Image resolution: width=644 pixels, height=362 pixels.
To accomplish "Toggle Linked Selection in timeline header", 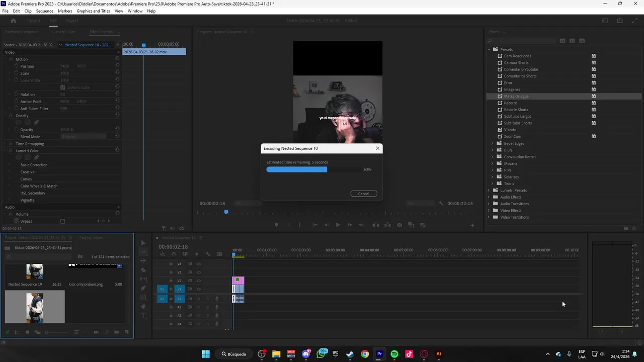I will tap(185, 254).
